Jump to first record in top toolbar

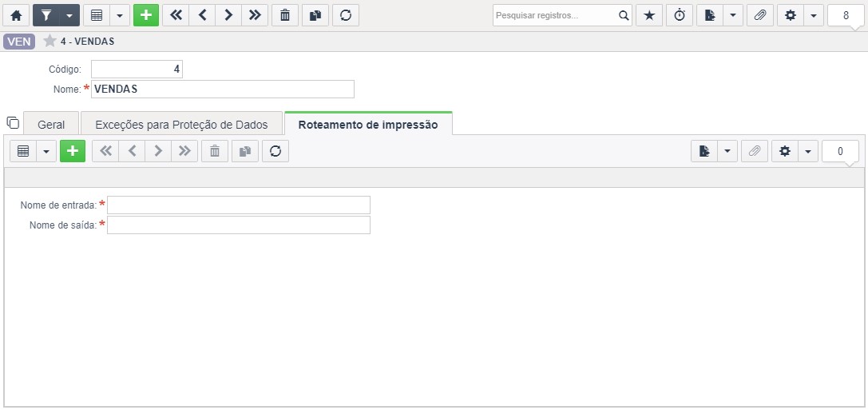click(176, 15)
